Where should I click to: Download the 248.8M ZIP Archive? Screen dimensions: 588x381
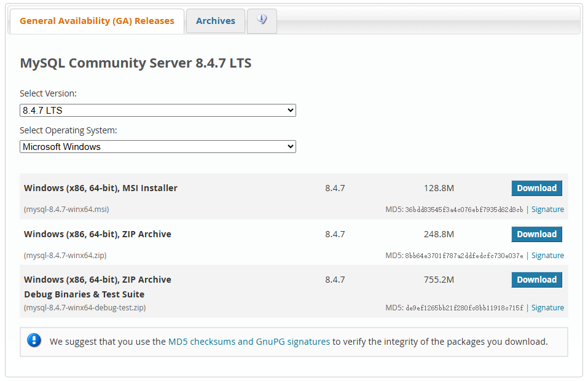pos(536,234)
